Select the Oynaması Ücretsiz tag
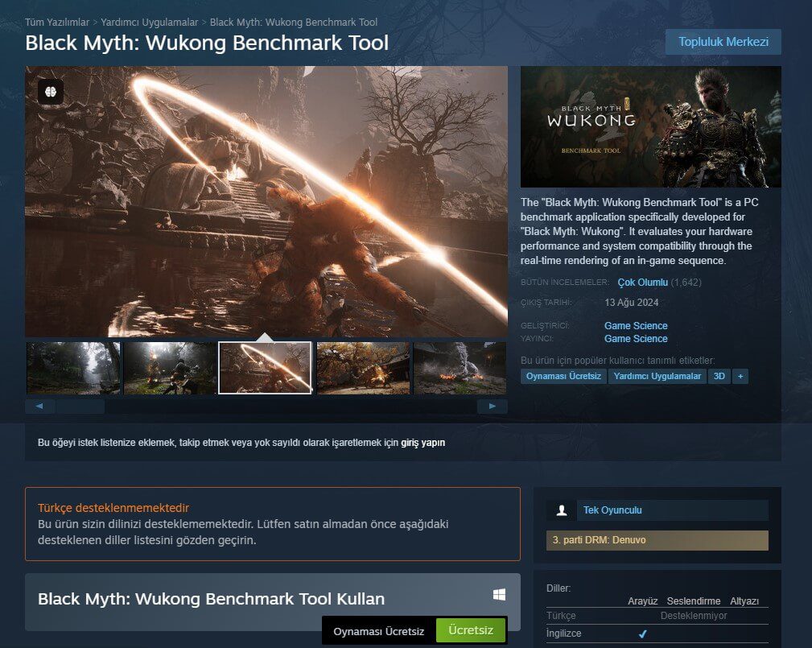 click(563, 376)
